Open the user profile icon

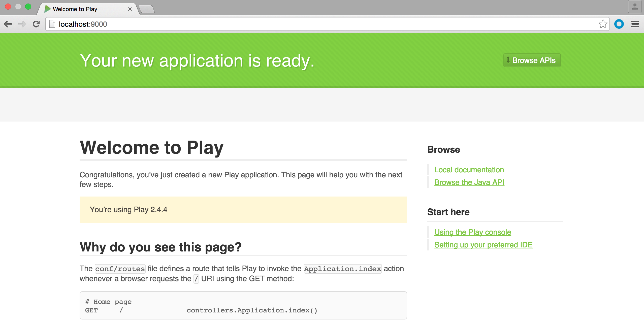(635, 7)
